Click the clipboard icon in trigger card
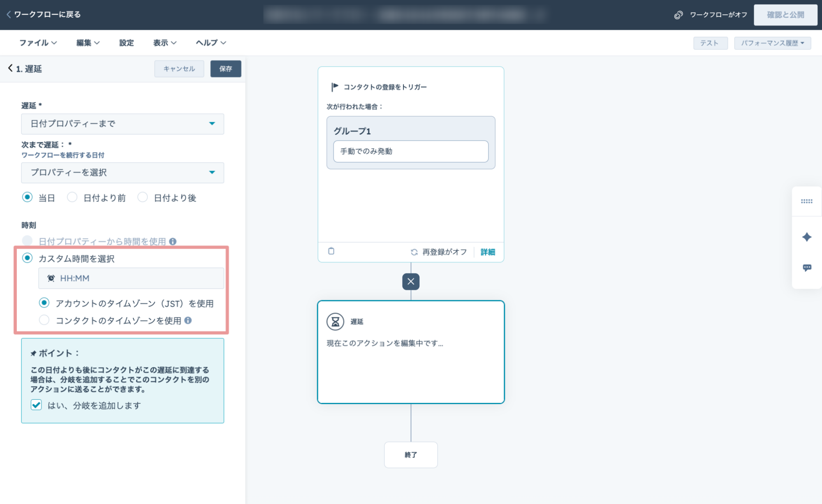 pyautogui.click(x=331, y=251)
